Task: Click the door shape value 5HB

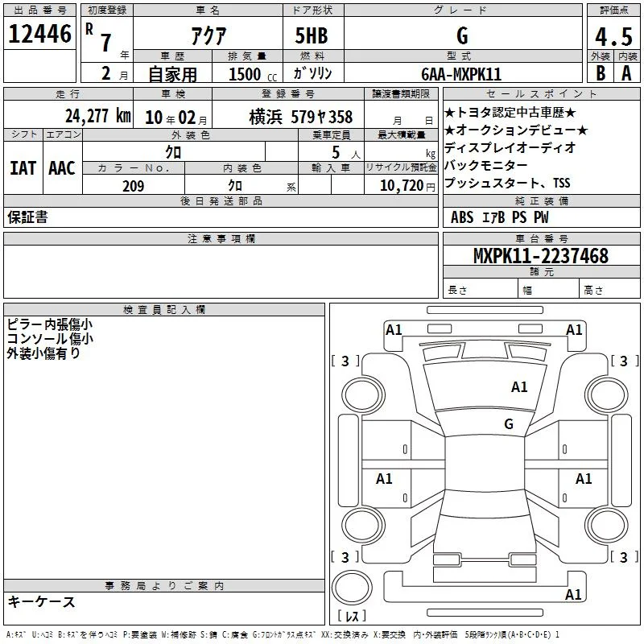Action: [x=312, y=35]
